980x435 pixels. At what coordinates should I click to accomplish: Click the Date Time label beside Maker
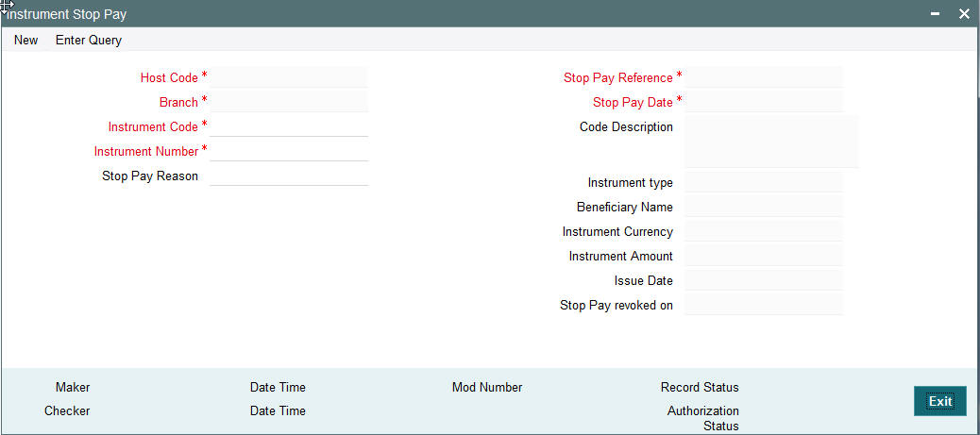click(278, 388)
